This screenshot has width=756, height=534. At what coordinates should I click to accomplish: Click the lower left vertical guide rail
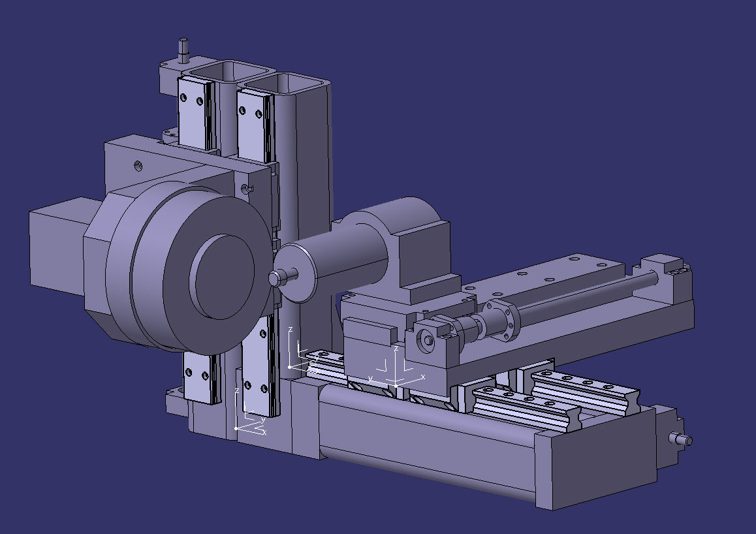pyautogui.click(x=198, y=377)
